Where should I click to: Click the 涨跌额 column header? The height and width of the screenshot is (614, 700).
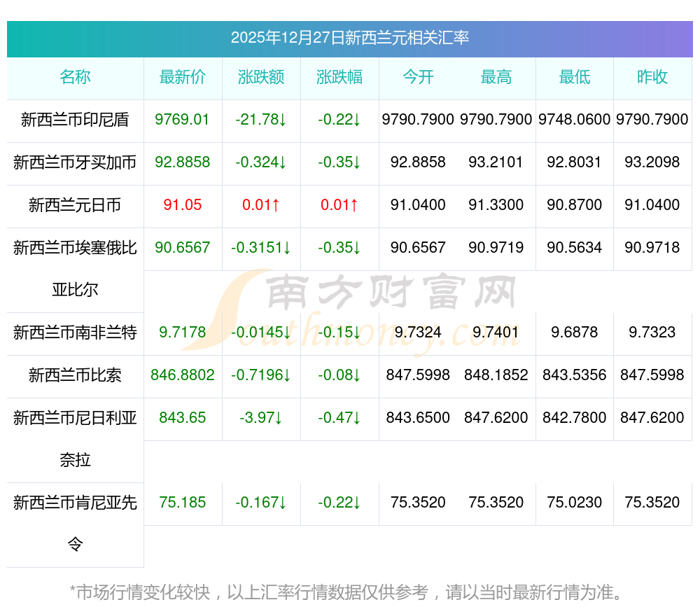[261, 77]
